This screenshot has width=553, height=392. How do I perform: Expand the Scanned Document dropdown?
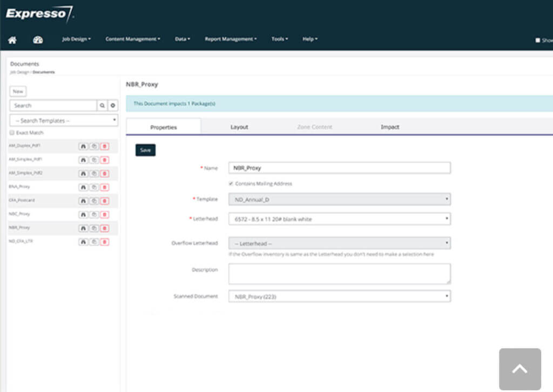(x=339, y=296)
